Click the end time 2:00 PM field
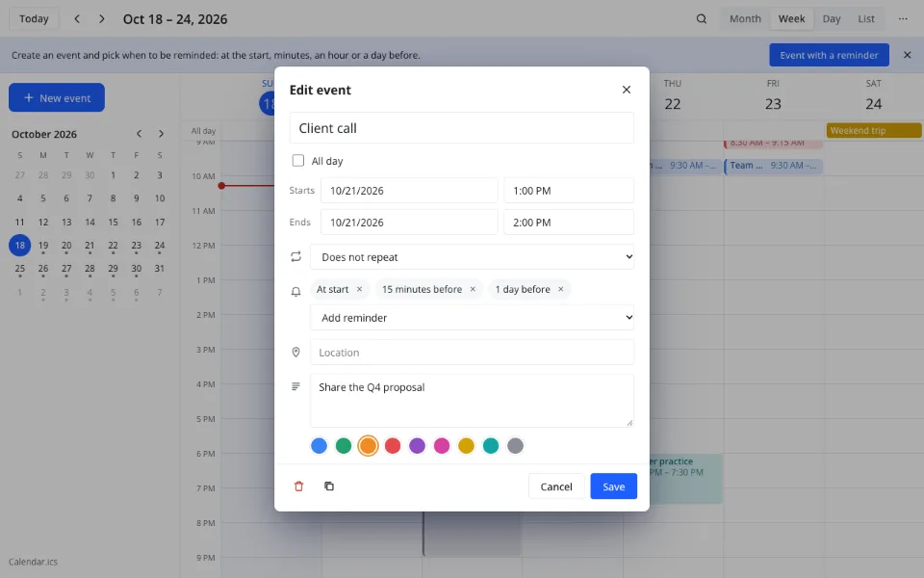Screen dimensions: 924x578 pos(569,223)
